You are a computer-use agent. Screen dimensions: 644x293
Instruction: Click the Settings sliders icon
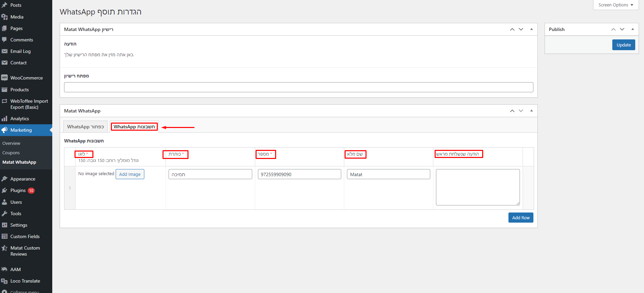(4, 225)
